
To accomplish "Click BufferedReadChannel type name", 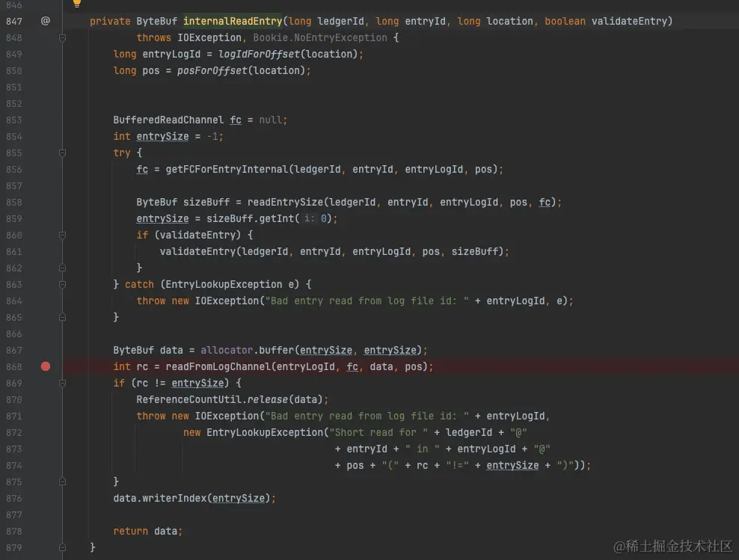I will click(x=168, y=120).
